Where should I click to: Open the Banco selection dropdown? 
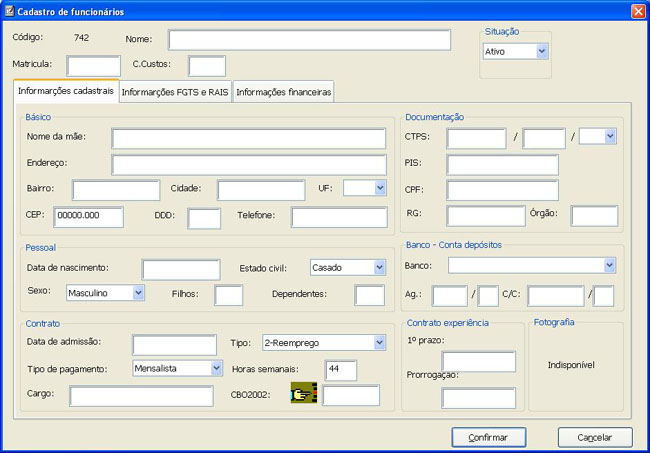tap(609, 265)
